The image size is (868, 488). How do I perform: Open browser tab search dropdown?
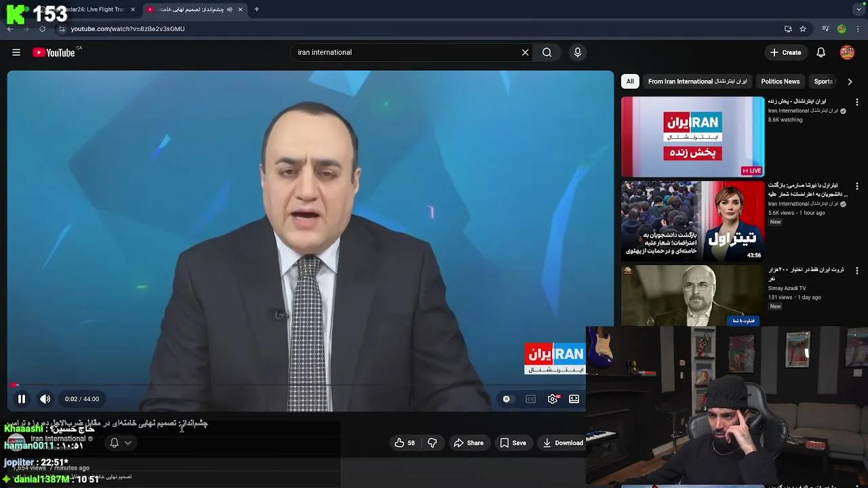(x=859, y=9)
